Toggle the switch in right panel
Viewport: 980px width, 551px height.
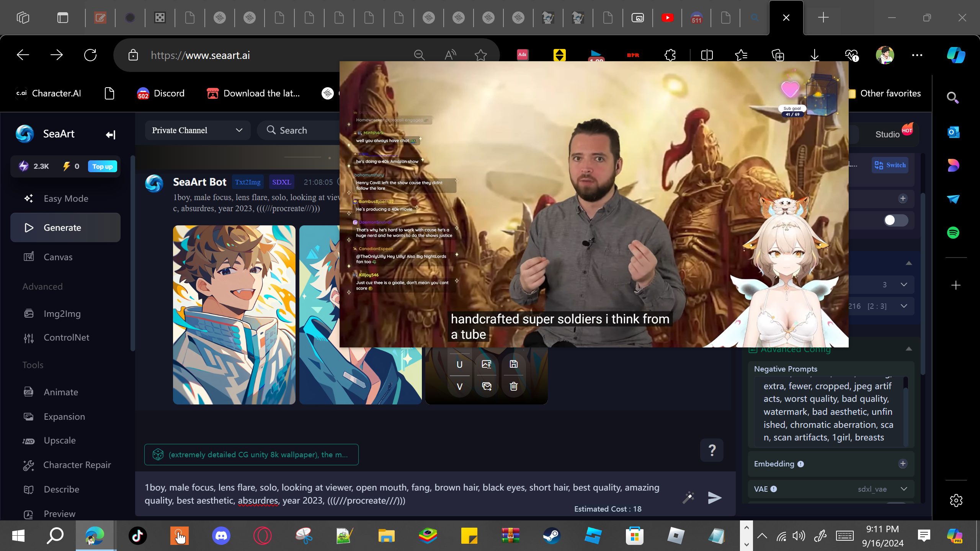[896, 220]
